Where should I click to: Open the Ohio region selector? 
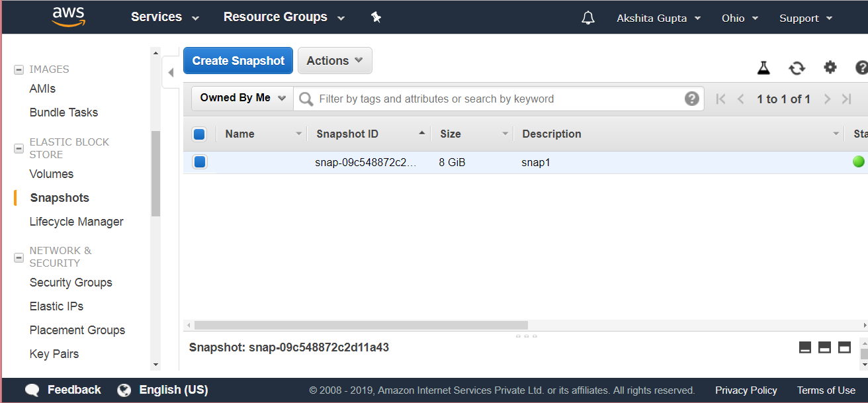740,18
